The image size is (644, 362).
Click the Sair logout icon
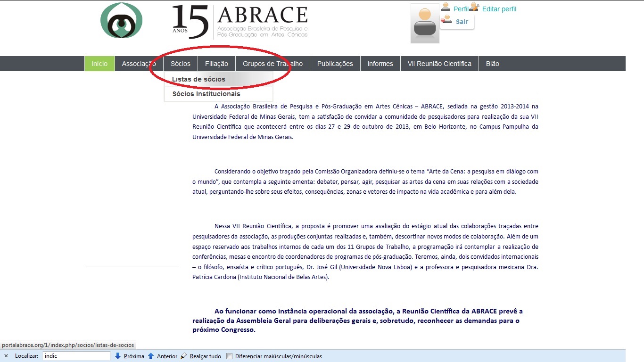click(446, 20)
